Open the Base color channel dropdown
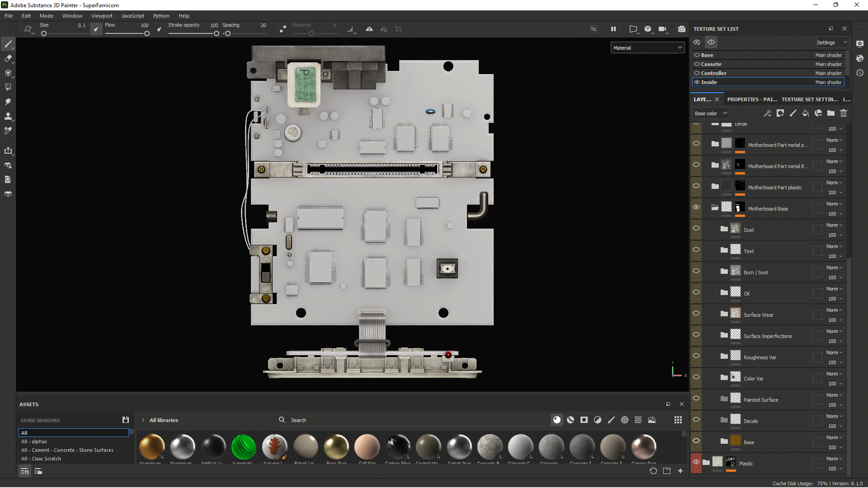 click(x=710, y=113)
